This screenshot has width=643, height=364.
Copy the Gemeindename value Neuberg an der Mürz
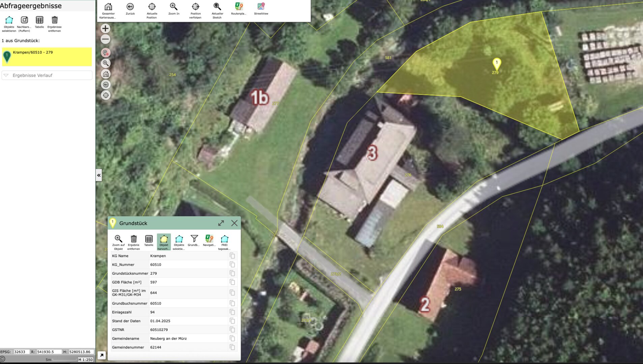(x=232, y=338)
